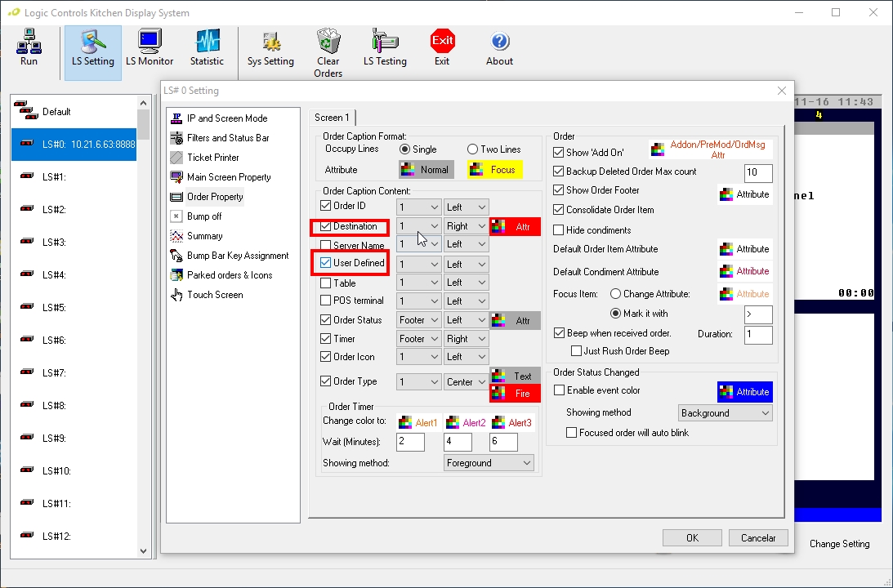893x588 pixels.
Task: Switch to the Screen 1 tab
Action: (x=332, y=118)
